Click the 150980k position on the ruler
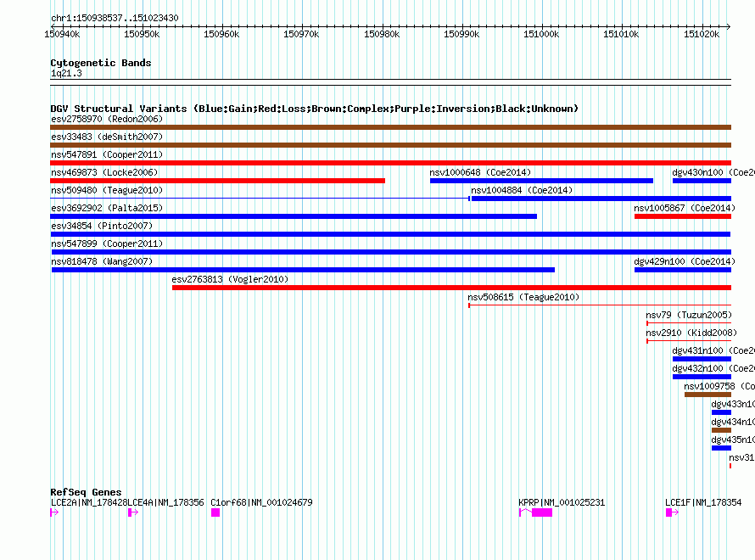 (x=382, y=34)
